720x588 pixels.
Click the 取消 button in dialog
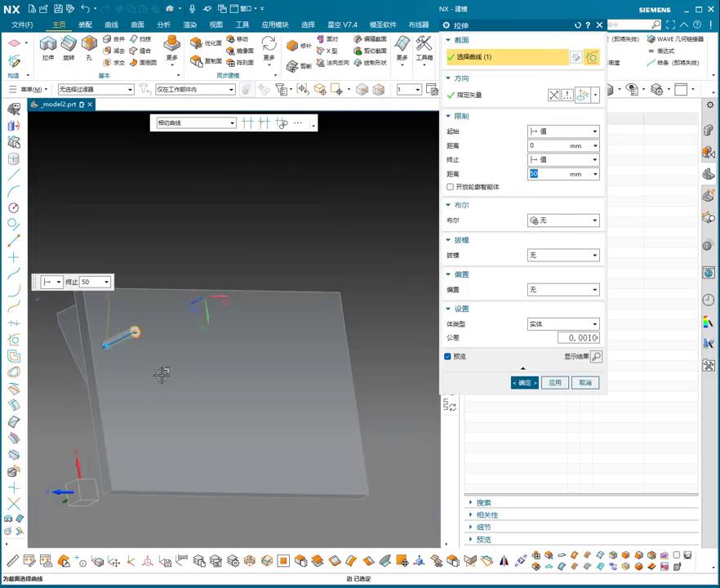tap(585, 383)
